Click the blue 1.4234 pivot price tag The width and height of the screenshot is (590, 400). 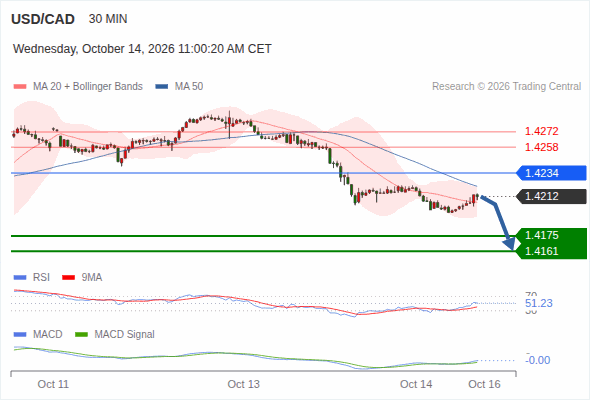point(551,173)
